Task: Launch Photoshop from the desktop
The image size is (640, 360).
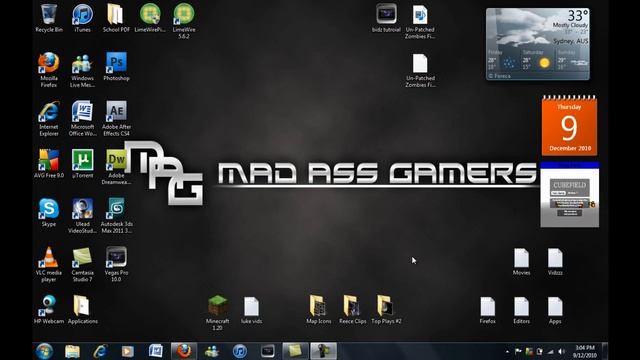Action: (x=116, y=66)
